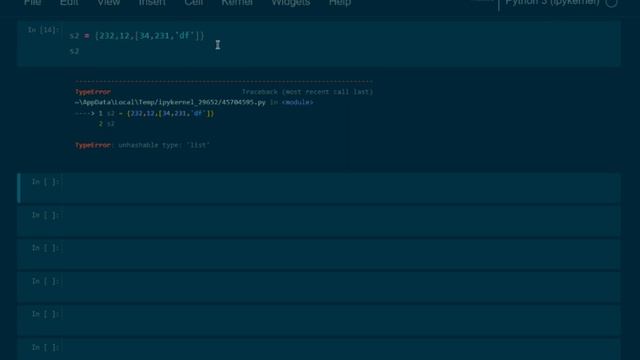The image size is (640, 360).
Task: Open the File menu
Action: pyautogui.click(x=32, y=3)
